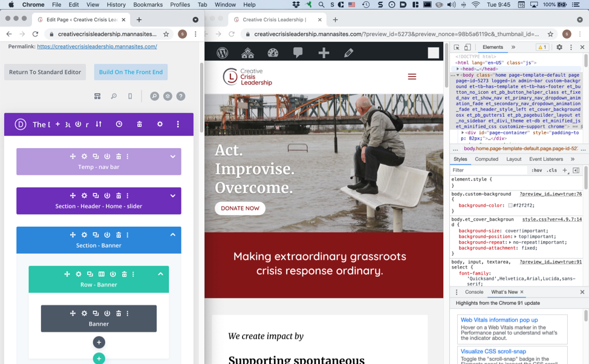Open settings gear of the Banner module
The width and height of the screenshot is (589, 364).
[x=84, y=313]
